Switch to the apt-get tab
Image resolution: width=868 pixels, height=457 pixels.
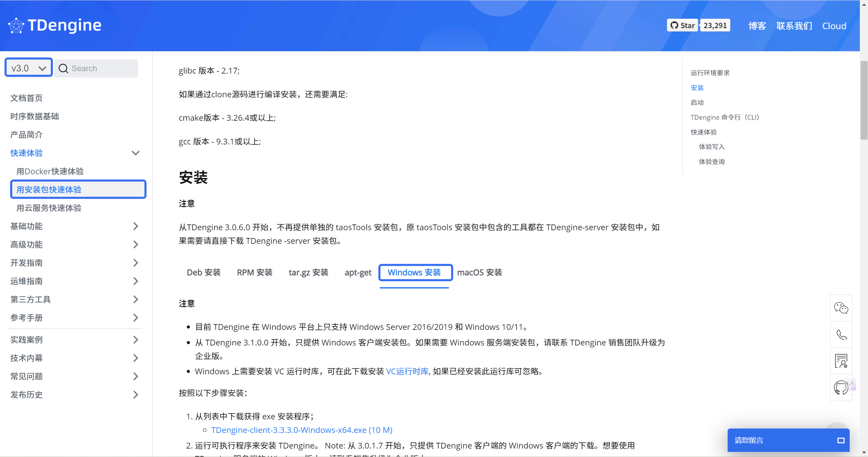pos(358,272)
